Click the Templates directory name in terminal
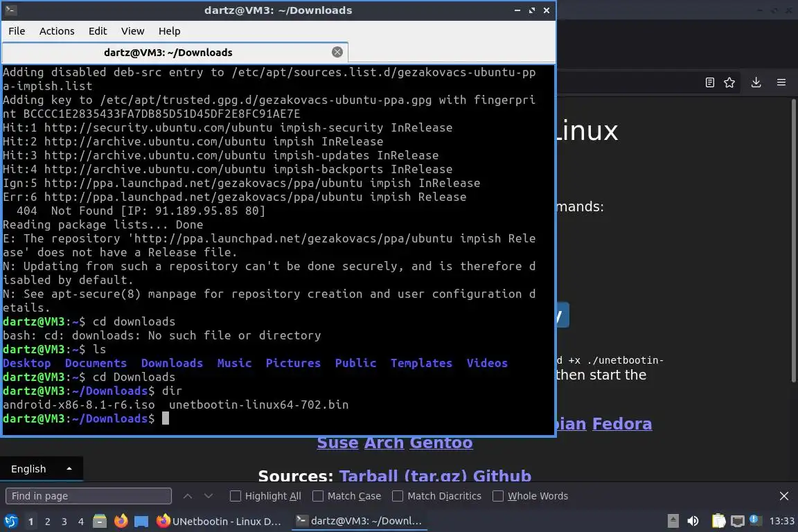The width and height of the screenshot is (798, 532). coord(421,363)
